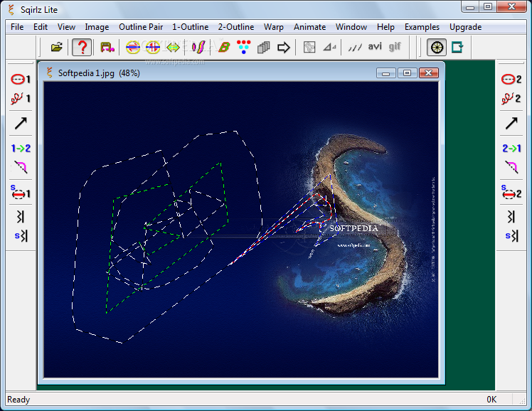The image size is (532, 411).
Task: Click the colored dots triangle icon
Action: (x=244, y=47)
